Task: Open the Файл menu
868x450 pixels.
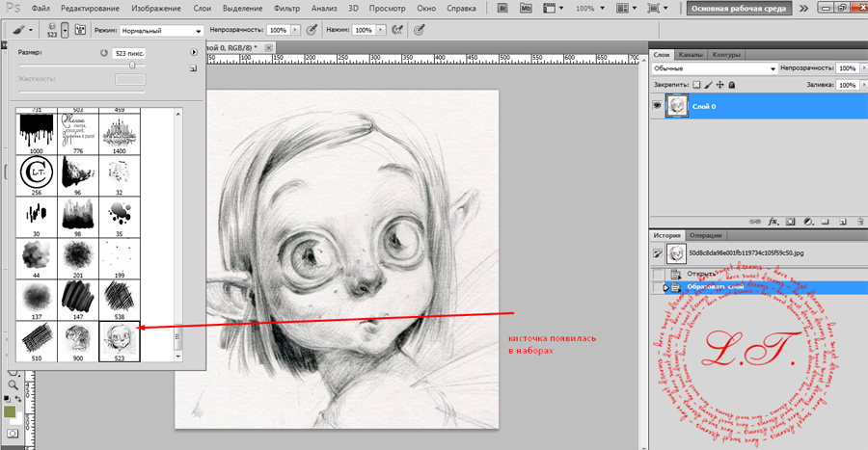Action: pos(41,9)
